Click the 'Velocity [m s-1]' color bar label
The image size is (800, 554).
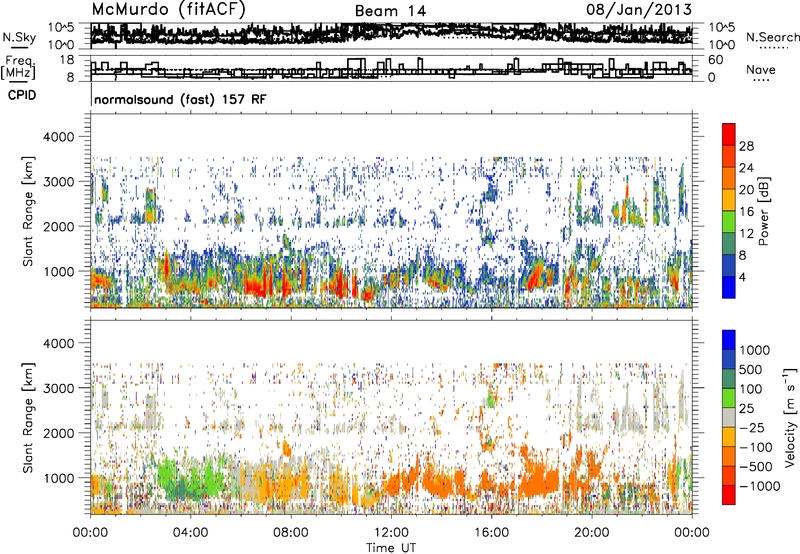tap(790, 417)
